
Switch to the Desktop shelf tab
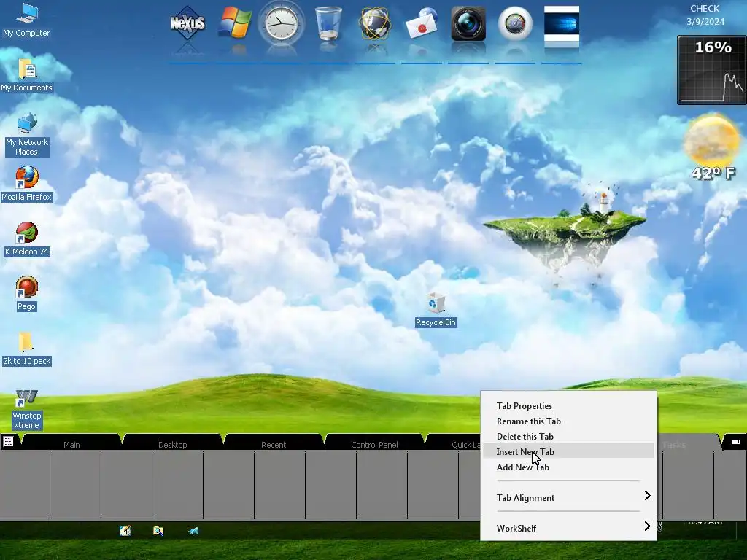coord(172,444)
